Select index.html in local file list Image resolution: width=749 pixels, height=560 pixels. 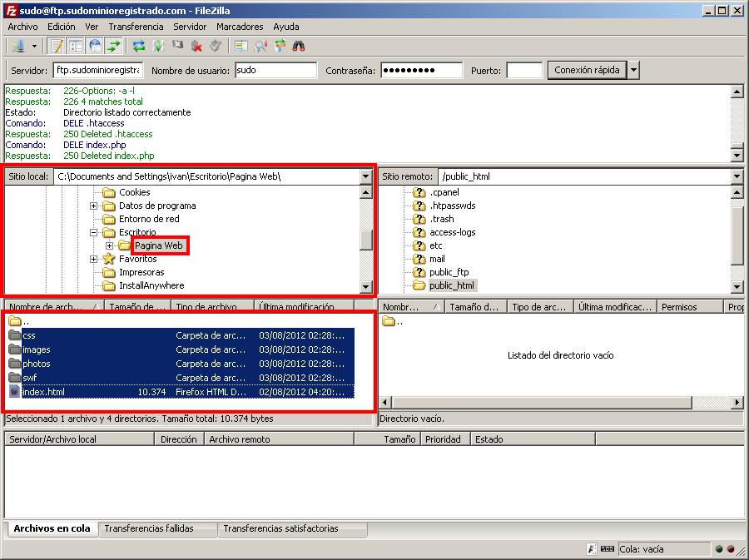coord(181,392)
